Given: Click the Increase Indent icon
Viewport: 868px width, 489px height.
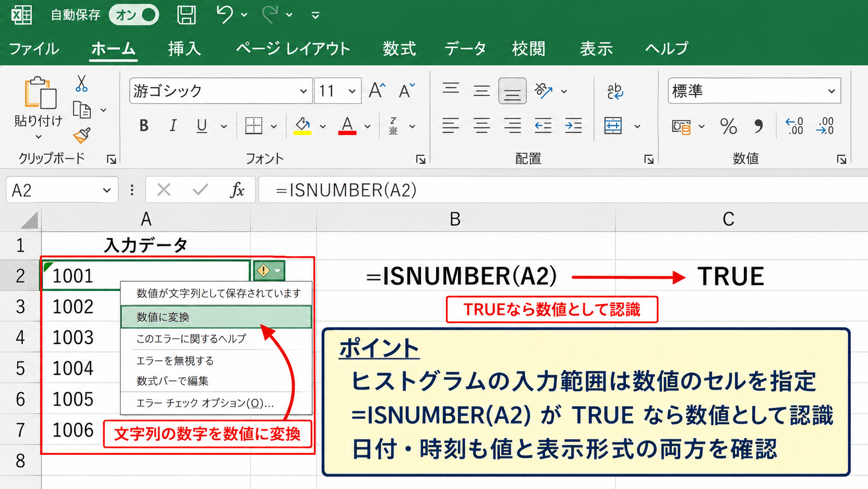Looking at the screenshot, I should [574, 126].
